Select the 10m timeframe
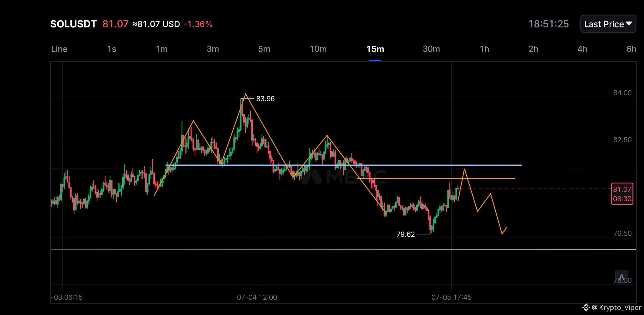Screen dimensions: 644x315 318,49
